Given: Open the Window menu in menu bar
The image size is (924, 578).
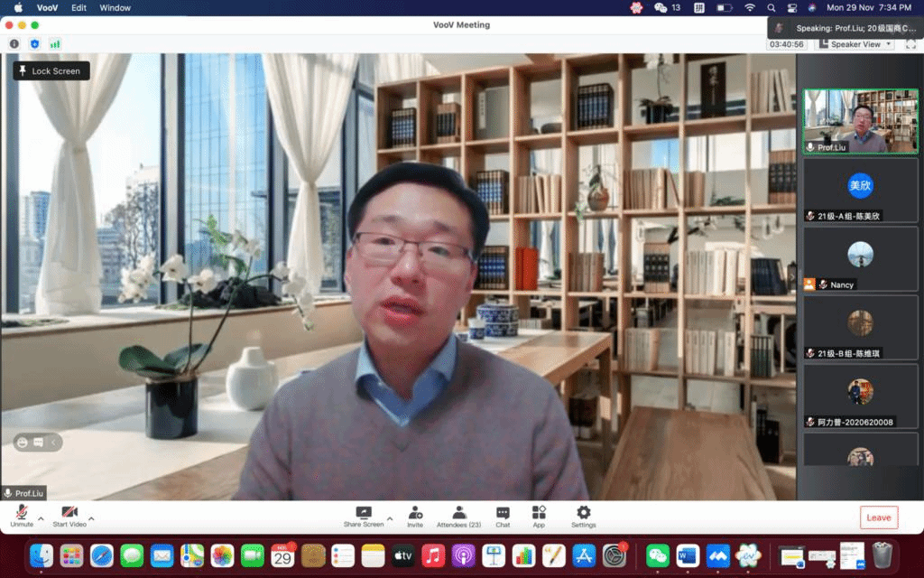Looking at the screenshot, I should [x=115, y=7].
